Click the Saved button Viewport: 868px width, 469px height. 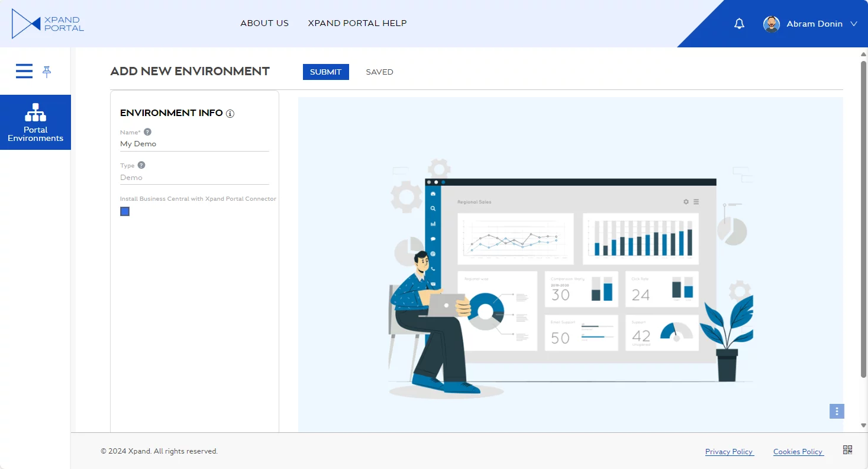(379, 72)
